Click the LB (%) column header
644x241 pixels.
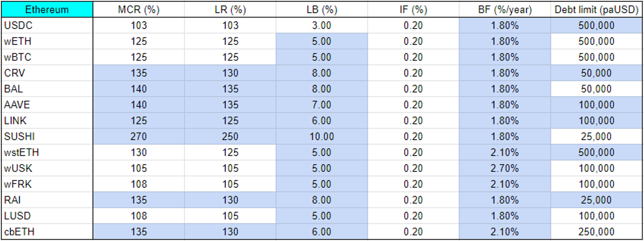[322, 9]
